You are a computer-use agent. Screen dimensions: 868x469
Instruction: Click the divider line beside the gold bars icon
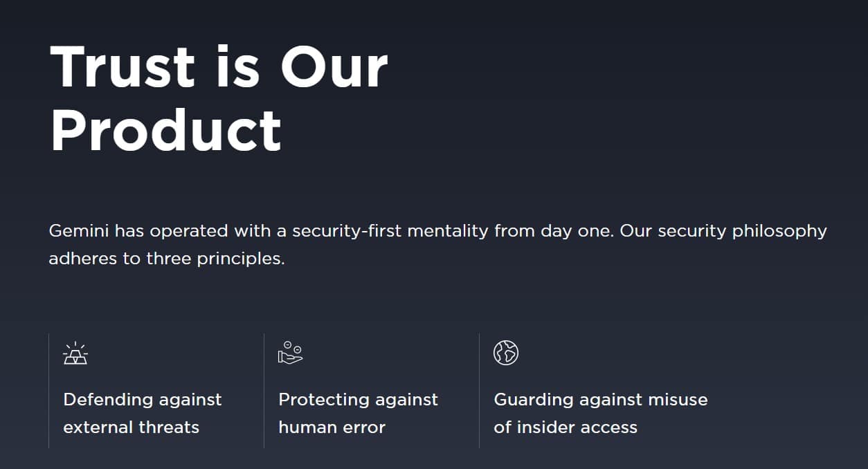(x=49, y=391)
